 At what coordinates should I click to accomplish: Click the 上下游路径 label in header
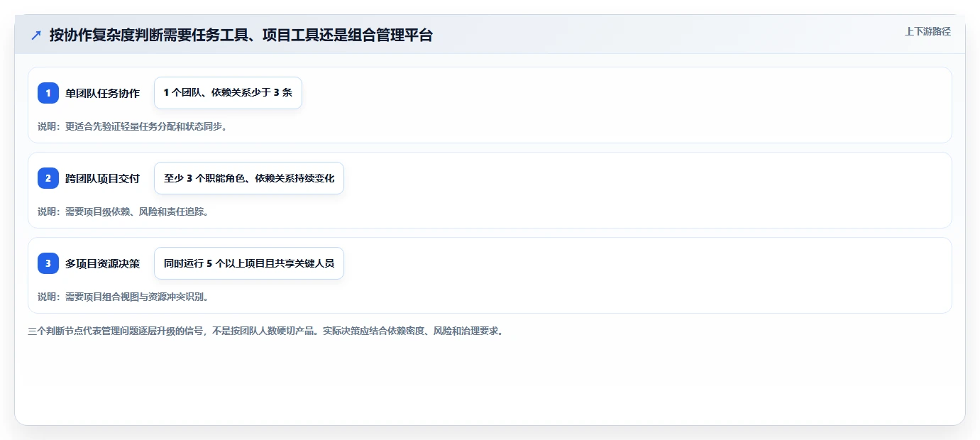click(927, 31)
